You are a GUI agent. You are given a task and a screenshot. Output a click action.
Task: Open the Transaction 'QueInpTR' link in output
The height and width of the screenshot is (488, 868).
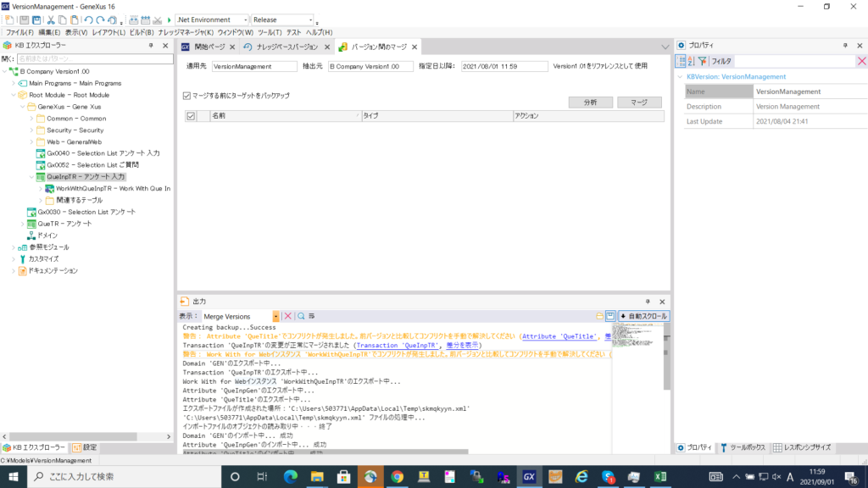pyautogui.click(x=397, y=346)
